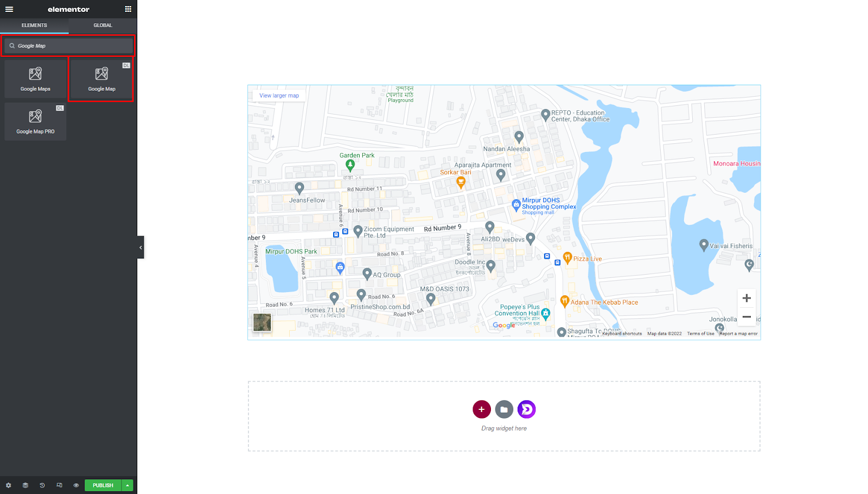Click the Sorkar Bari restaurant pin

coord(461,183)
